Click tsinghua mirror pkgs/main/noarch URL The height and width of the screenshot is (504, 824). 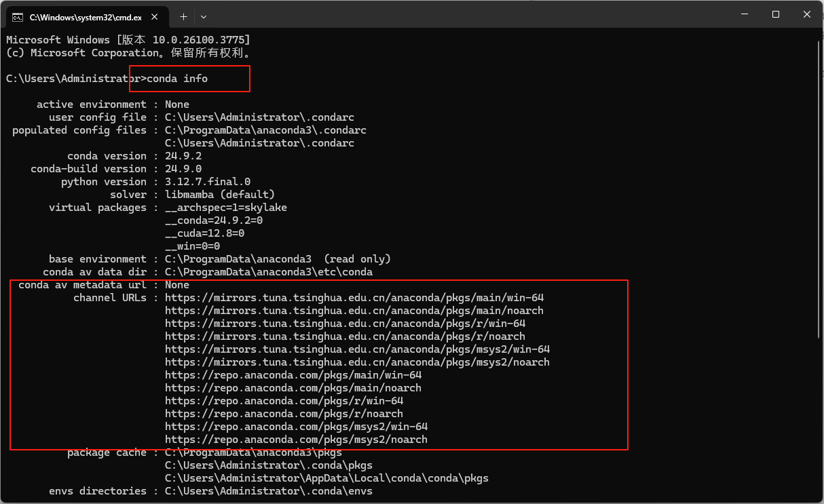354,311
